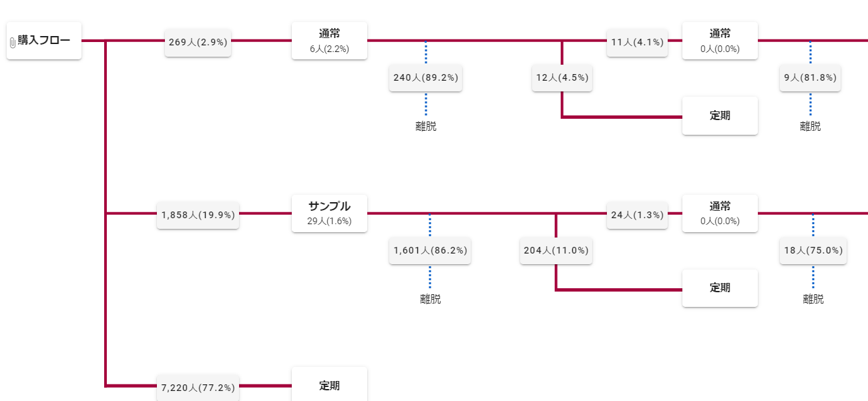Click the 7,220人(77.2%) badge
Viewport: 868px width, 401px height.
[x=198, y=387]
